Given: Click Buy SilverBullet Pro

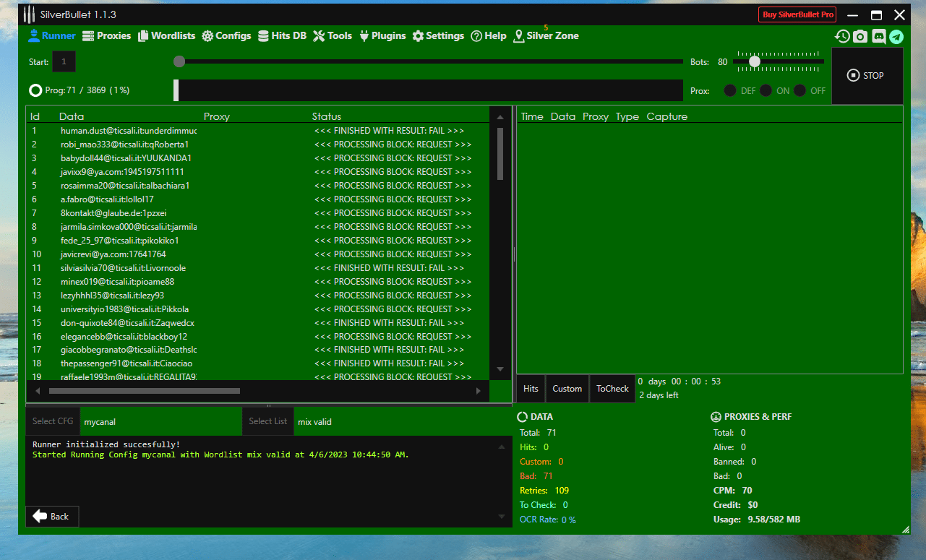Looking at the screenshot, I should (x=797, y=14).
